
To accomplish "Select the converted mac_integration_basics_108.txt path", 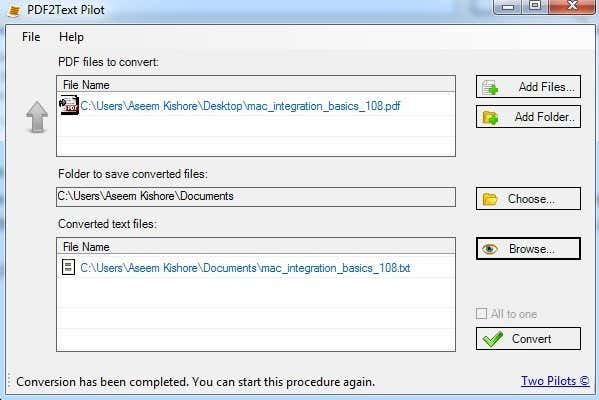I will click(x=245, y=268).
